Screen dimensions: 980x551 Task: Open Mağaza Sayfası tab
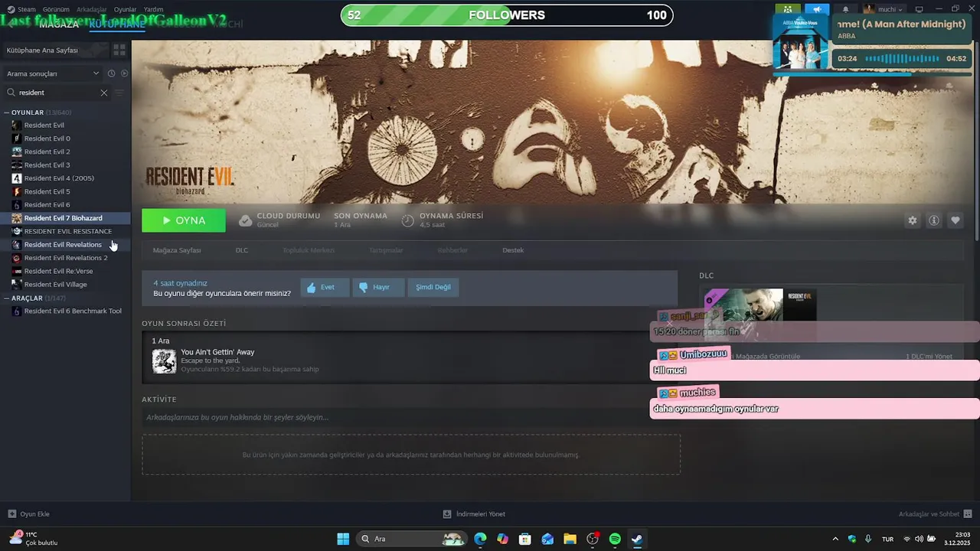point(177,250)
